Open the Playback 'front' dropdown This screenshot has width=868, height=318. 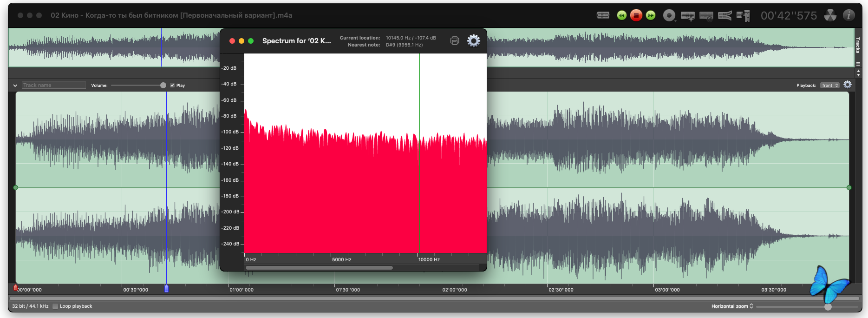pos(829,86)
